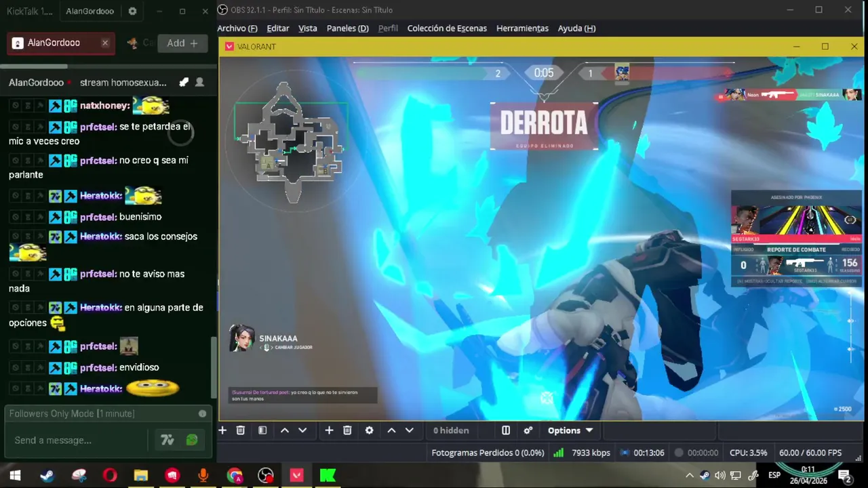Switch to OBS Studio taskbar icon
This screenshot has width=868, height=488.
[x=266, y=476]
